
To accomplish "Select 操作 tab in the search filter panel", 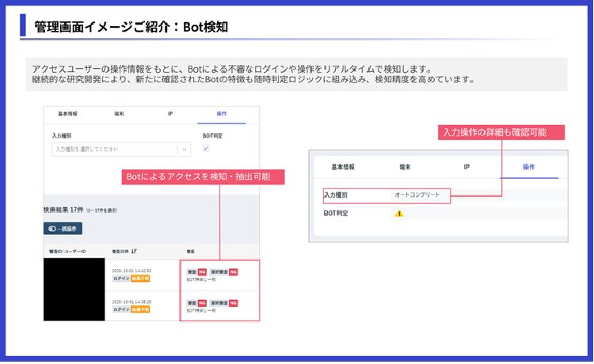I will tap(222, 113).
